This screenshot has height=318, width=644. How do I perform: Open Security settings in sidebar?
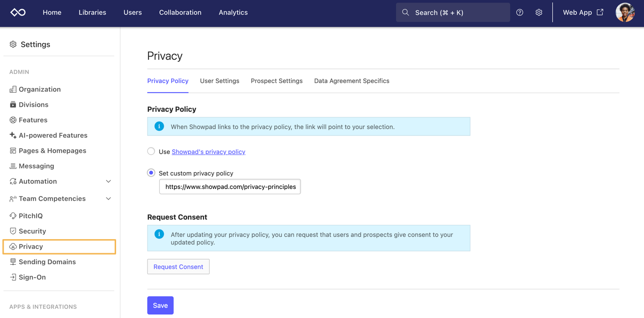tap(32, 231)
